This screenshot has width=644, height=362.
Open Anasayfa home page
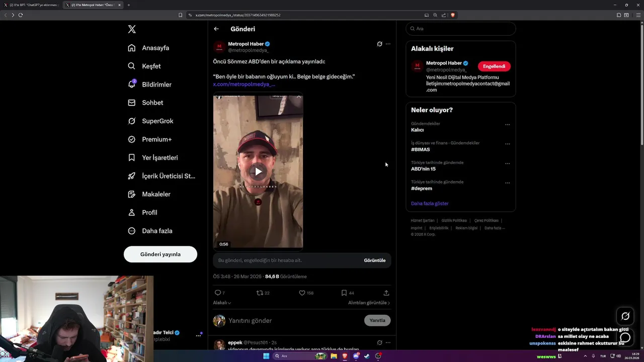point(148,48)
